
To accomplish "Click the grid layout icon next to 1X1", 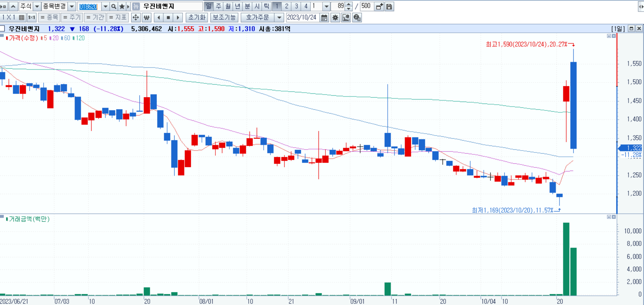I will [22, 17].
